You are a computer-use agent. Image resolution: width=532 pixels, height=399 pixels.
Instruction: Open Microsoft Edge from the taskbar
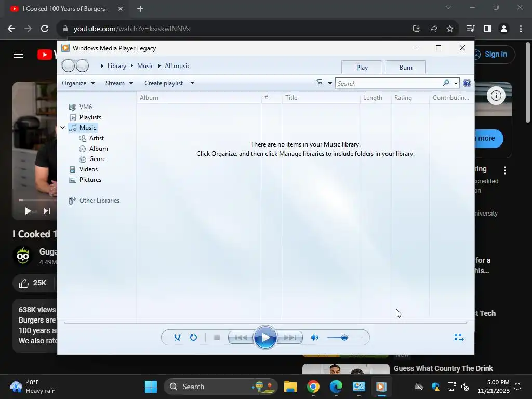(x=336, y=387)
